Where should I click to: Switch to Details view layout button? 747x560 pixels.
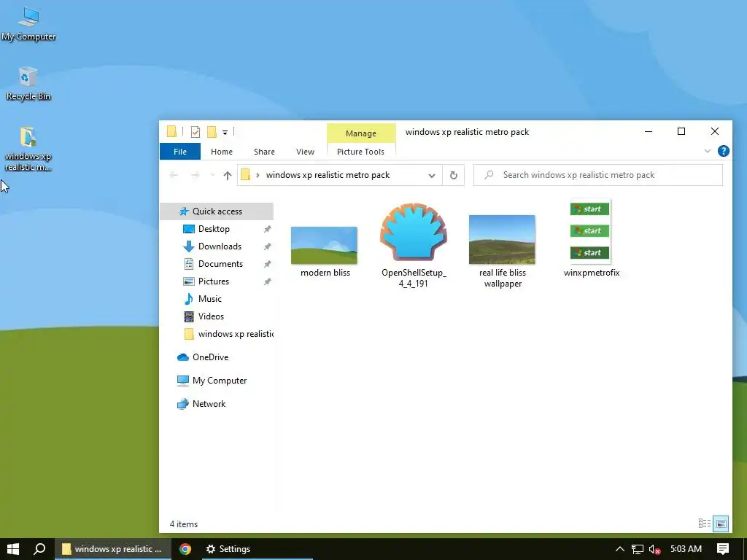point(704,524)
